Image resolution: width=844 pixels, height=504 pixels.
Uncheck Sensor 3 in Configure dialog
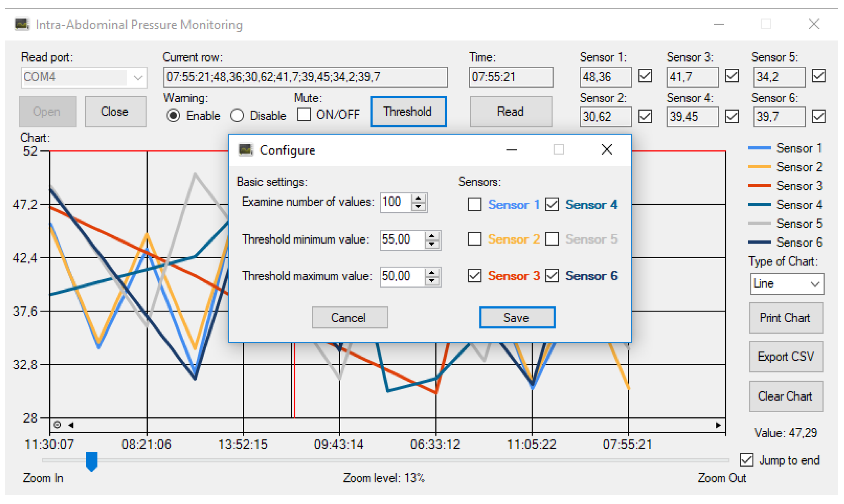(x=474, y=275)
